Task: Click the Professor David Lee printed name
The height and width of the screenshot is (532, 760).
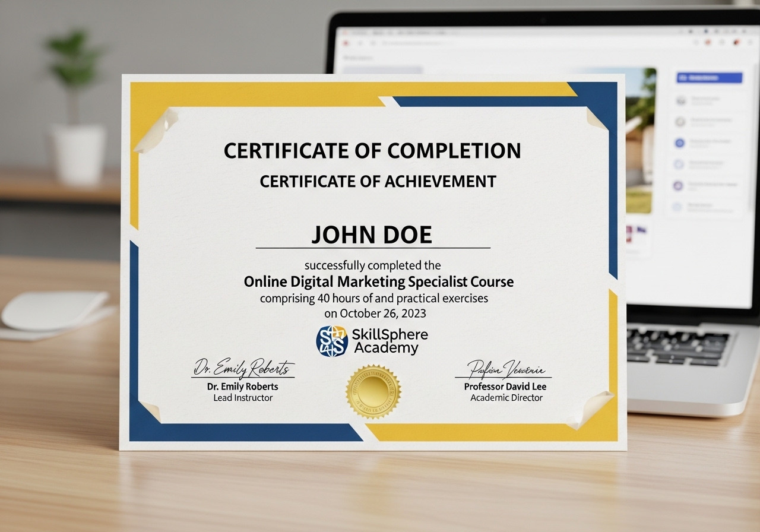Action: (x=505, y=387)
